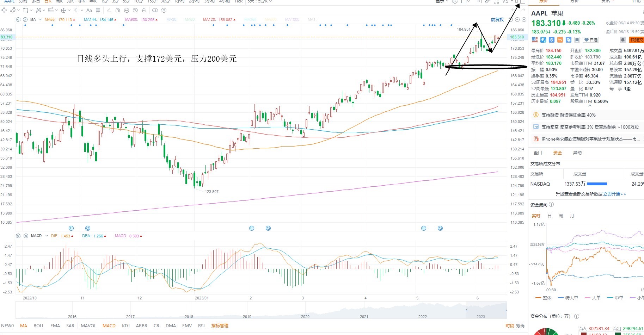Click the info icon beside 资金流向
The width and height of the screenshot is (644, 335).
[551, 205]
